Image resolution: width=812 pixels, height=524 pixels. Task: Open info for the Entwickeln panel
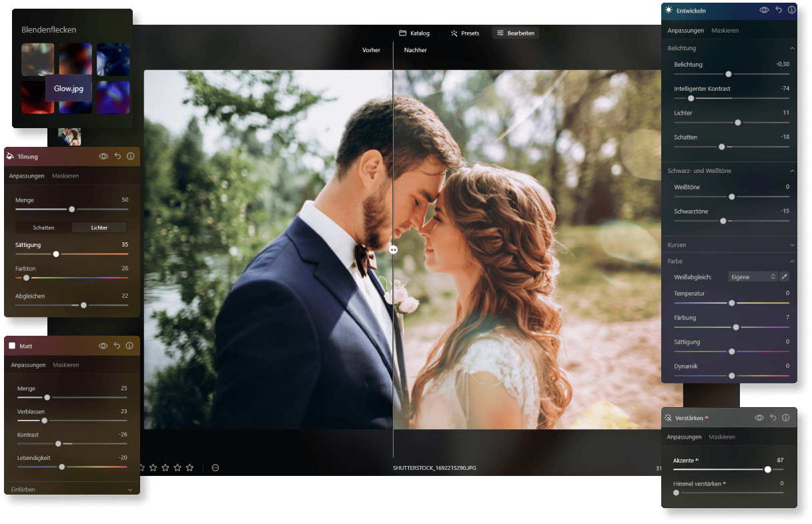coord(791,10)
